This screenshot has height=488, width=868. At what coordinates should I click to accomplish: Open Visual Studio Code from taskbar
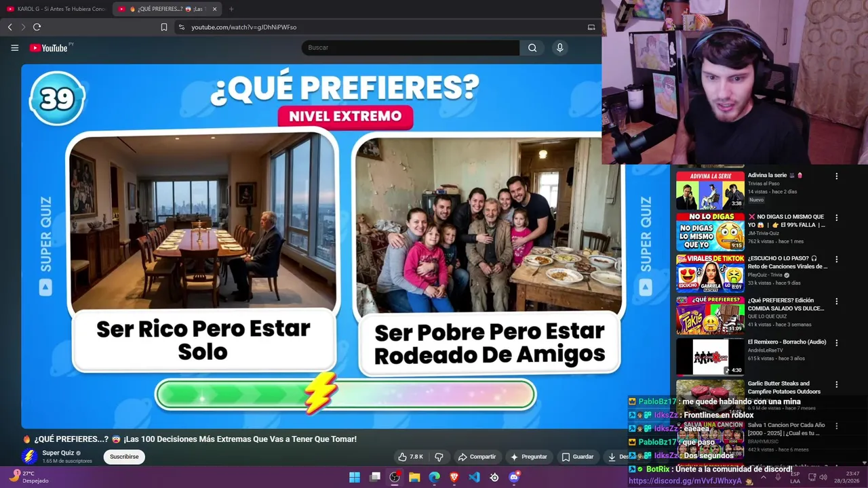click(x=474, y=477)
